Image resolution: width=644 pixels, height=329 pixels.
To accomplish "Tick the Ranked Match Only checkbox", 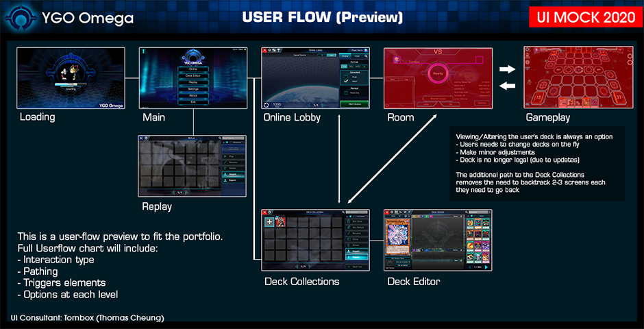I will click(x=346, y=93).
